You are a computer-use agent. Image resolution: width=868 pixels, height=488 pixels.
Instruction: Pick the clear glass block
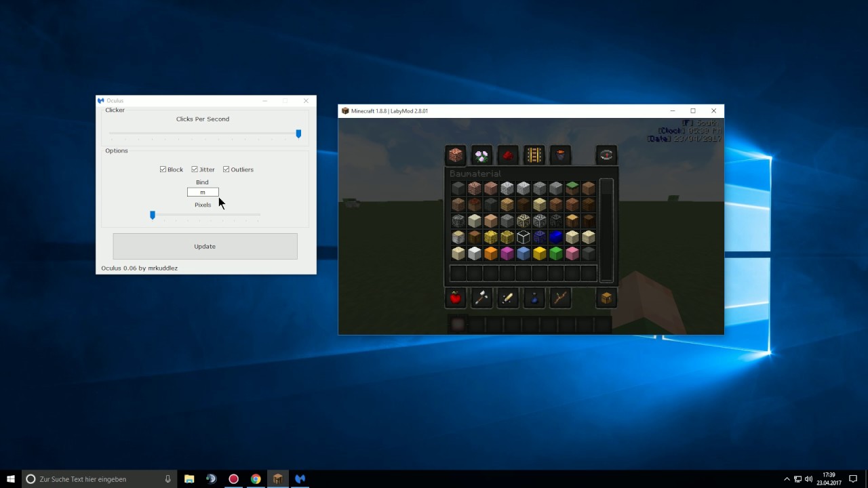[524, 237]
